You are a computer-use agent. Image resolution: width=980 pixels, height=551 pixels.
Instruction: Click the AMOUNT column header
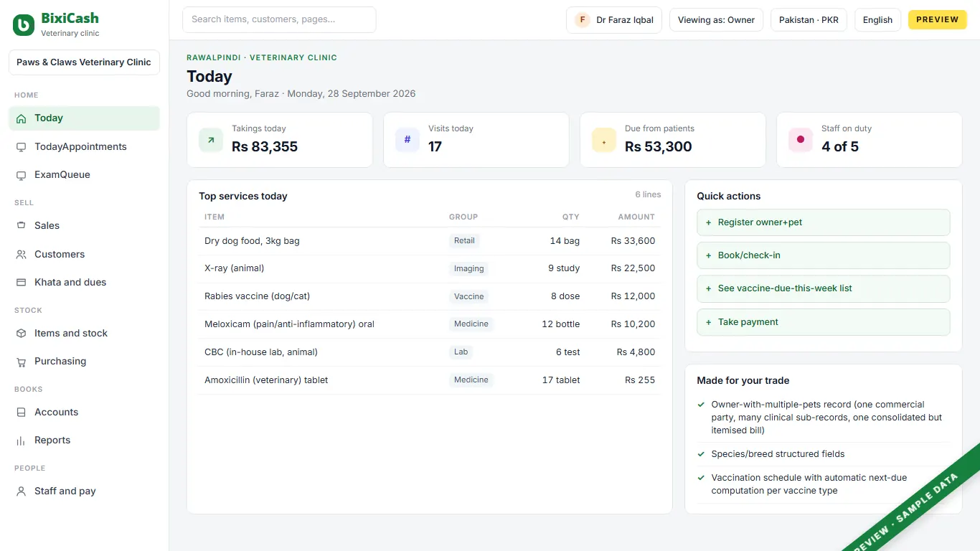click(x=636, y=217)
